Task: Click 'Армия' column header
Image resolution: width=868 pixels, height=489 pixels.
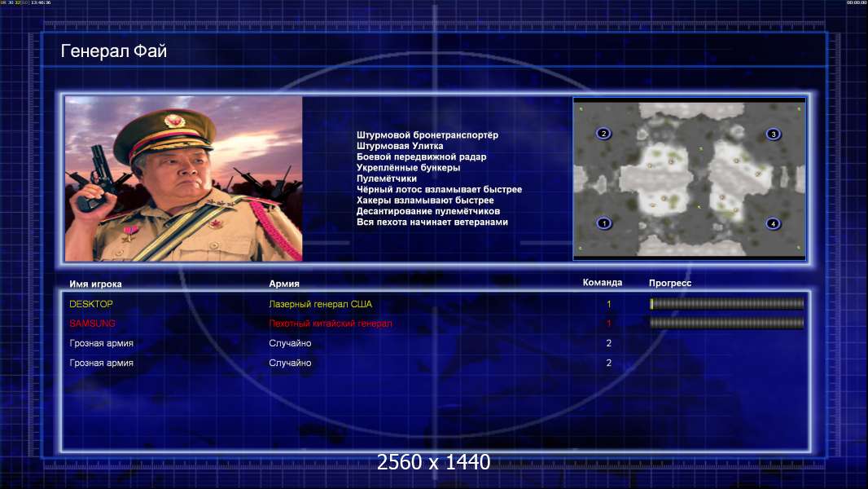Action: (284, 284)
